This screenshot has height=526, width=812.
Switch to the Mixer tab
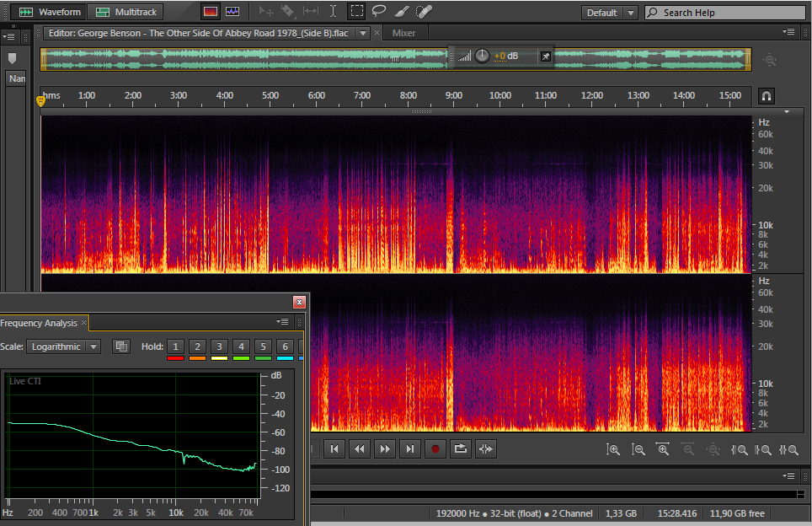click(x=404, y=33)
